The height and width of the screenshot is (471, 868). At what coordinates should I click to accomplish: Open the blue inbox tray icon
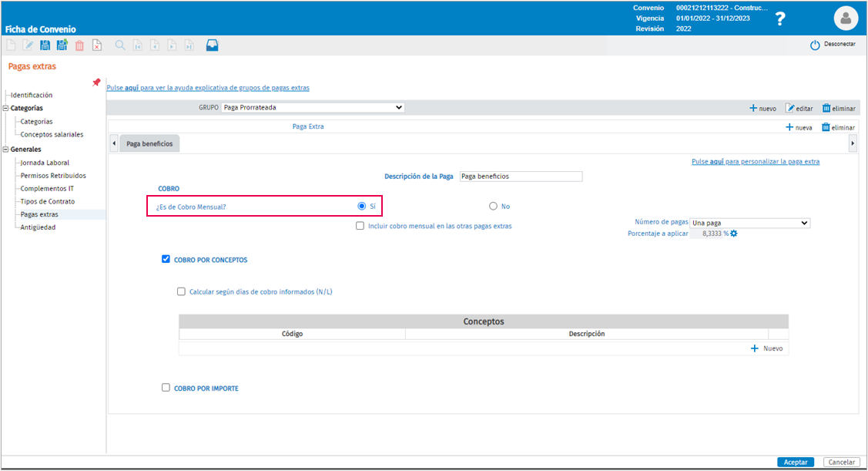212,45
